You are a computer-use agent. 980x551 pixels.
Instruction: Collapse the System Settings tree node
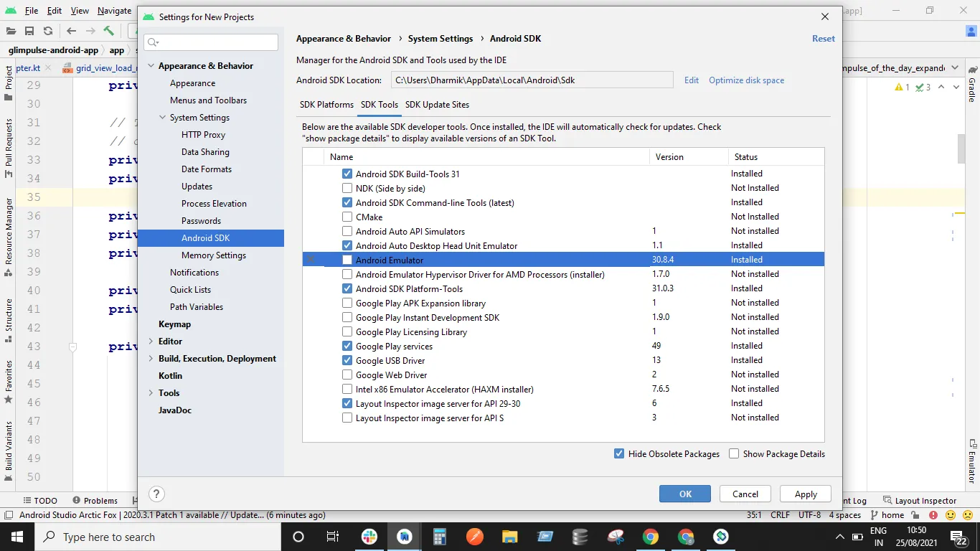(x=162, y=118)
